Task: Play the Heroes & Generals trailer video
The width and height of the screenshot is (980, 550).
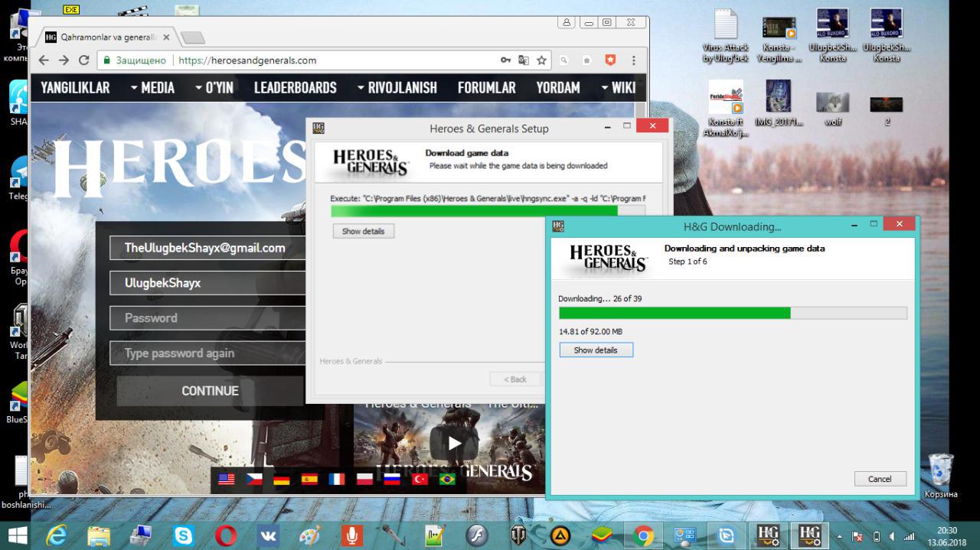Action: (454, 443)
